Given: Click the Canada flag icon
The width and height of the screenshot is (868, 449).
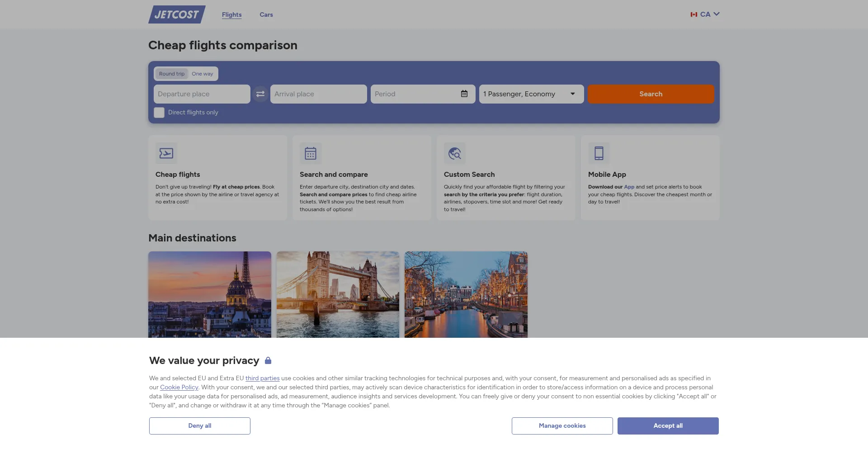Looking at the screenshot, I should pos(693,14).
